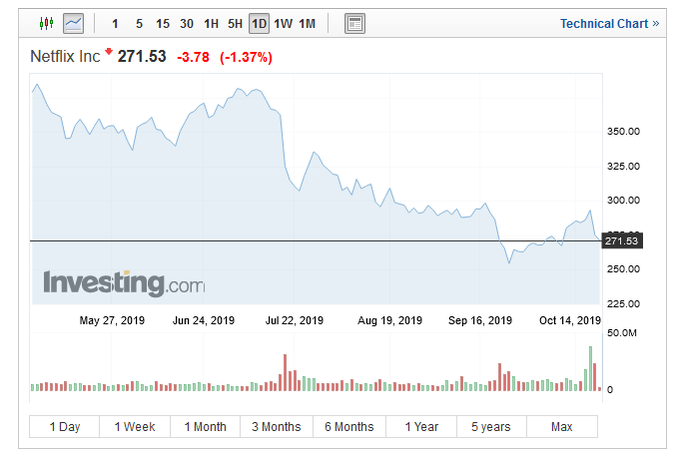
Task: Set interval to 15 minutes
Action: (x=163, y=23)
